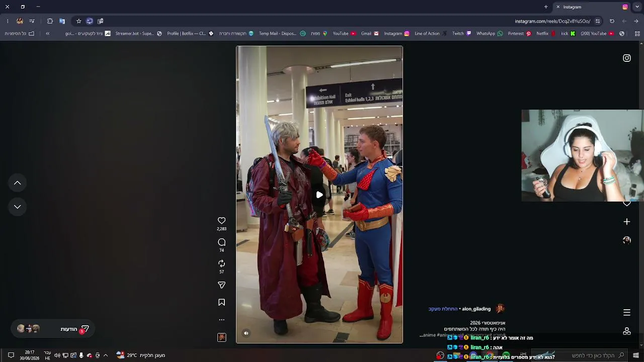Image resolution: width=644 pixels, height=362 pixels.
Task: Open the reel's comments with 74 replies
Action: 221,242
